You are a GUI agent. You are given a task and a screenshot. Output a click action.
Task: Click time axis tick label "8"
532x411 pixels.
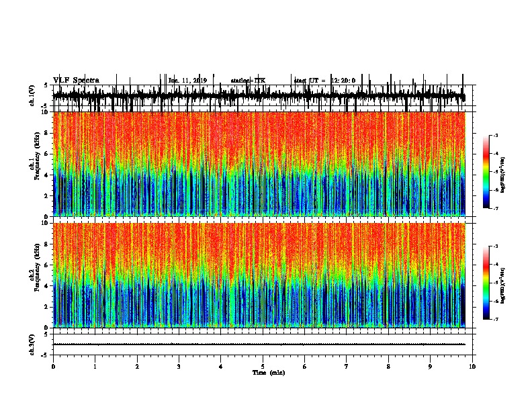click(388, 367)
